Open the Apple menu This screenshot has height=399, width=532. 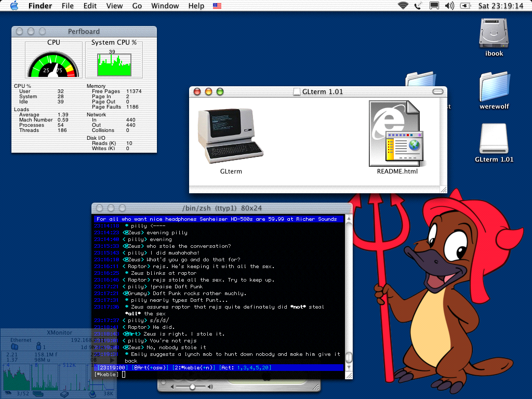click(14, 5)
